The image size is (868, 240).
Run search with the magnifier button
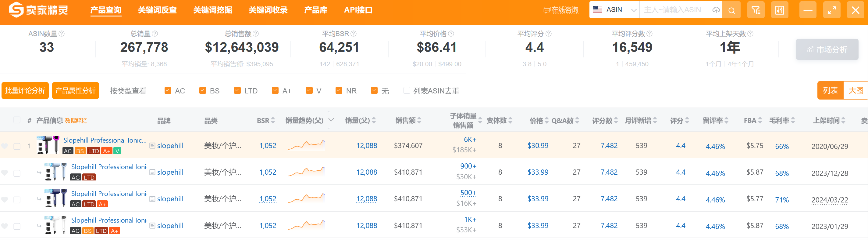(x=731, y=10)
